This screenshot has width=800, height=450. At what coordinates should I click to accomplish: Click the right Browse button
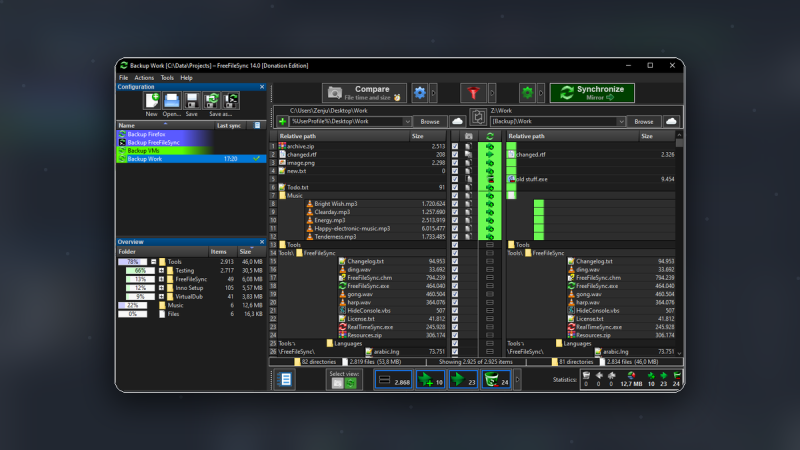point(643,121)
